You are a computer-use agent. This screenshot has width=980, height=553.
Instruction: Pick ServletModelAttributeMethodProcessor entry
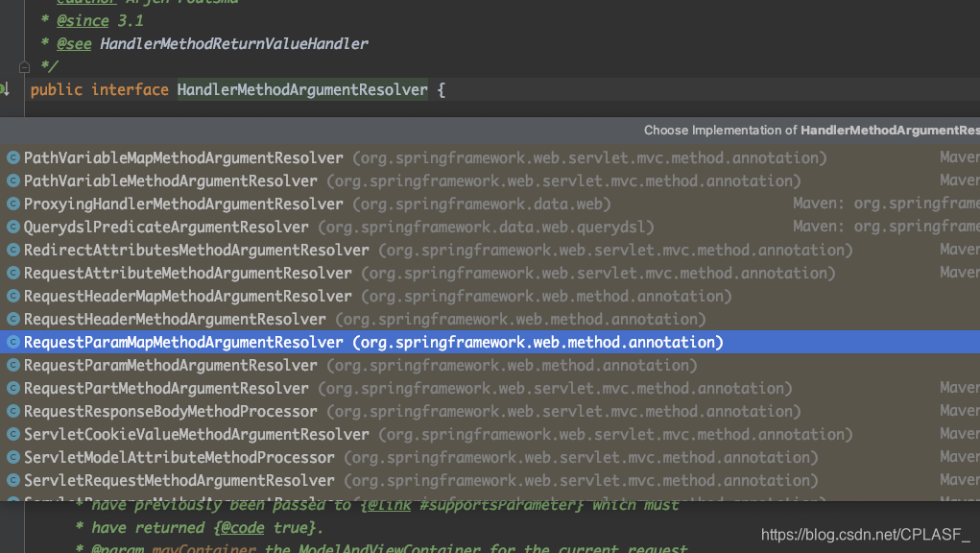pyautogui.click(x=490, y=457)
